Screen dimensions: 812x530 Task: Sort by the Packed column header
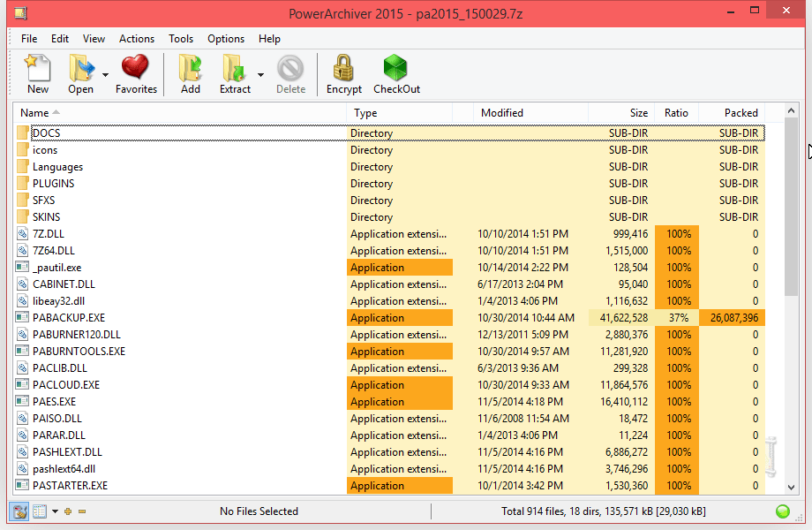pyautogui.click(x=732, y=113)
